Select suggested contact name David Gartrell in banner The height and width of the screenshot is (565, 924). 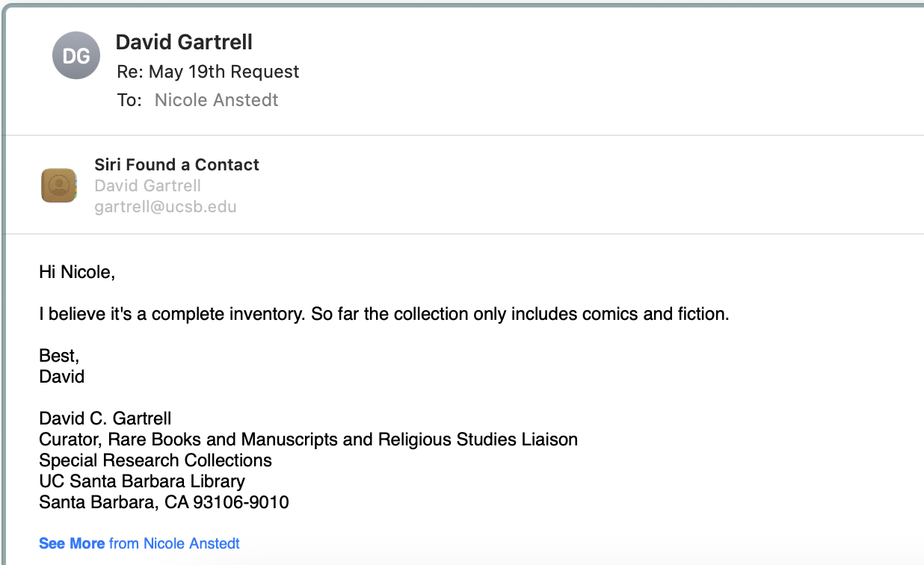coord(147,186)
